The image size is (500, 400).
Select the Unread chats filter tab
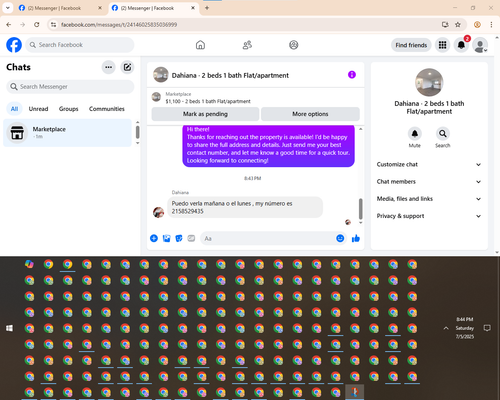[x=38, y=109]
